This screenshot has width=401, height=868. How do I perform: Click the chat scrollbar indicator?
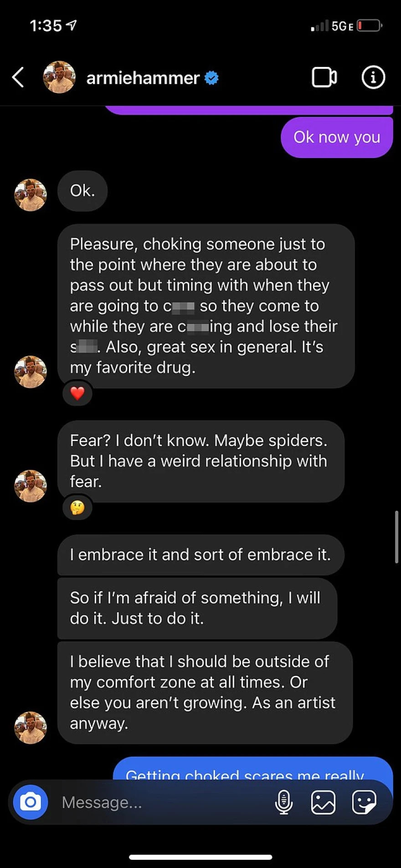point(396,537)
